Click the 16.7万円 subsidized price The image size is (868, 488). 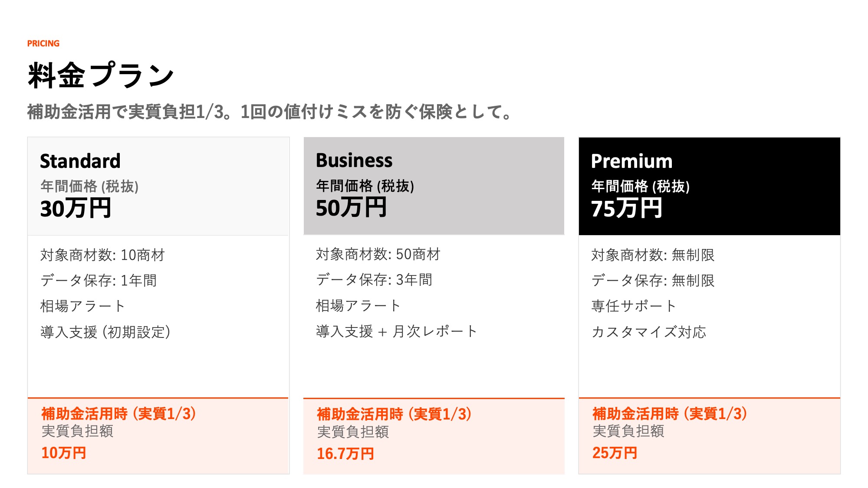coord(345,454)
